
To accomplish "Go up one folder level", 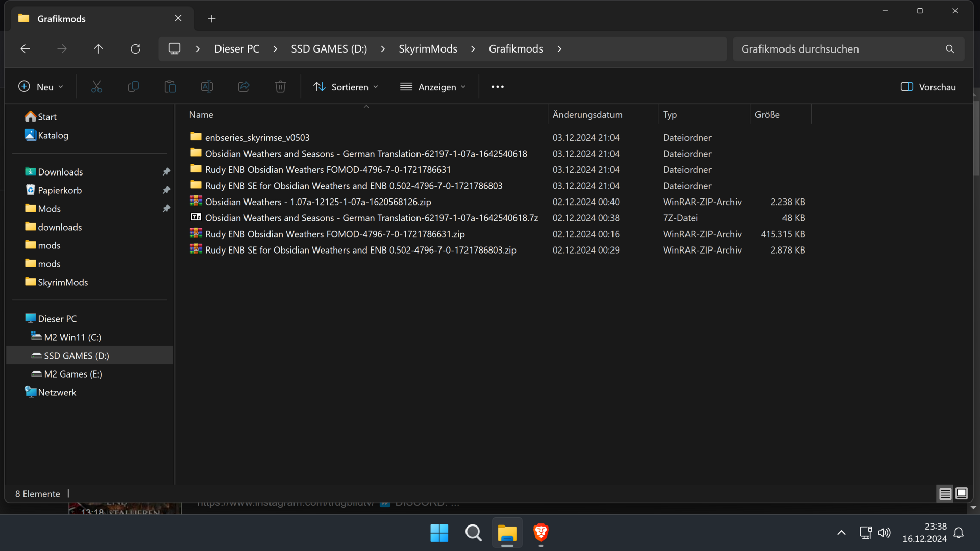I will (x=99, y=49).
